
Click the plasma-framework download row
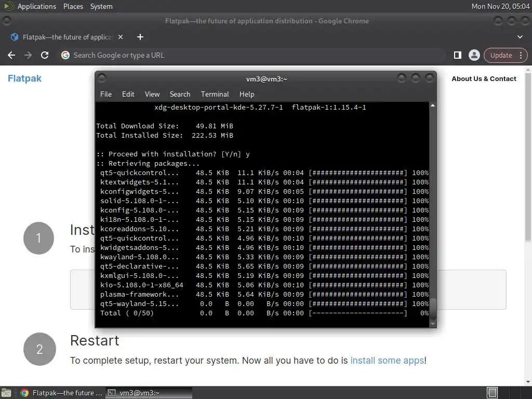coord(264,295)
